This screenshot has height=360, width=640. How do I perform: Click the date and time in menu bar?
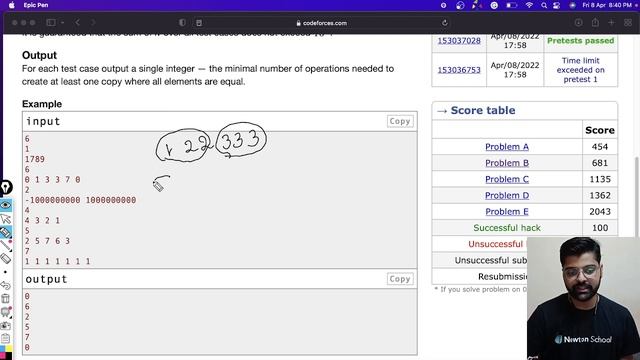pyautogui.click(x=607, y=5)
